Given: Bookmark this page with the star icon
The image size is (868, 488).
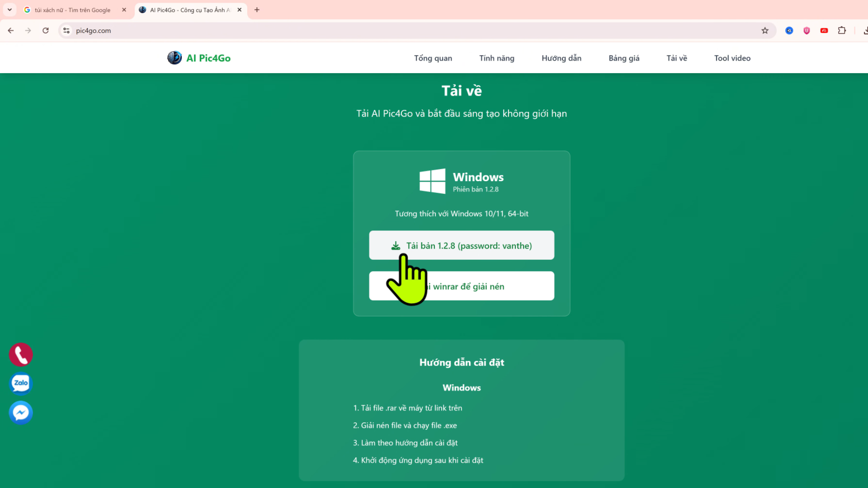Looking at the screenshot, I should (x=765, y=31).
